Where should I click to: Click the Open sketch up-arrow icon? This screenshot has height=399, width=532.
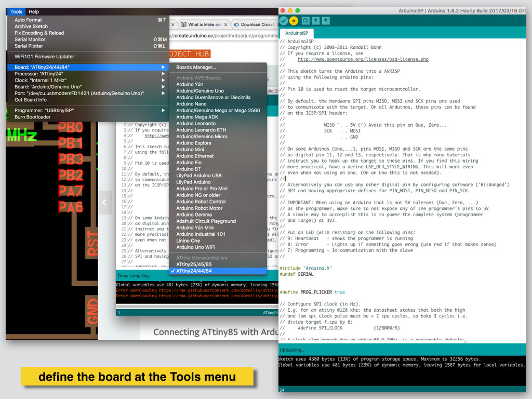coord(315,21)
